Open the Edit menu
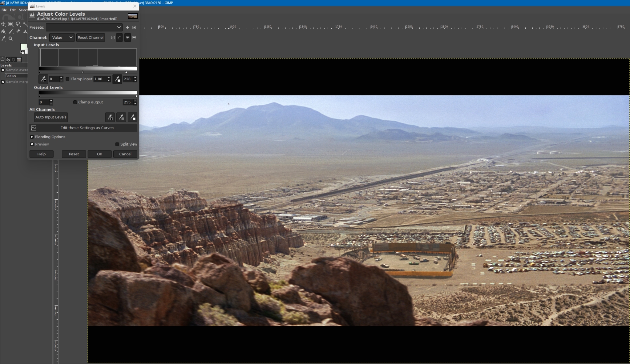 click(13, 10)
